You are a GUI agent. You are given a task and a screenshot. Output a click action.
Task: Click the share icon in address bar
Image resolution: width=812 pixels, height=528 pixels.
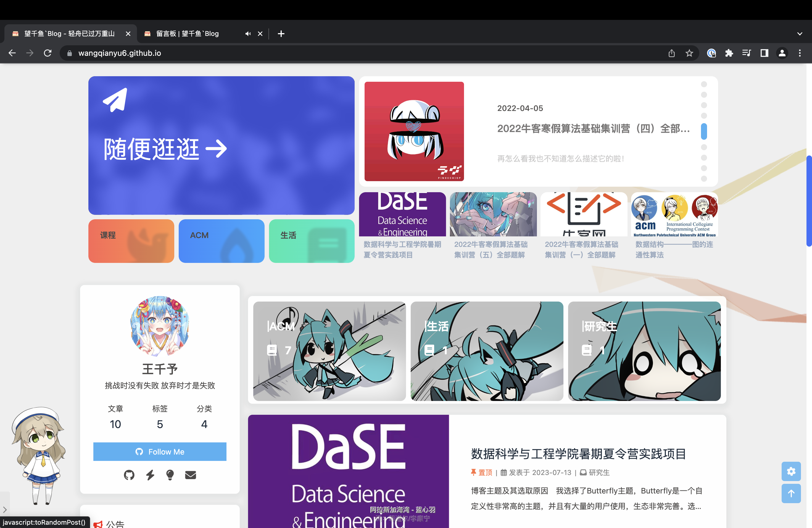click(x=671, y=53)
